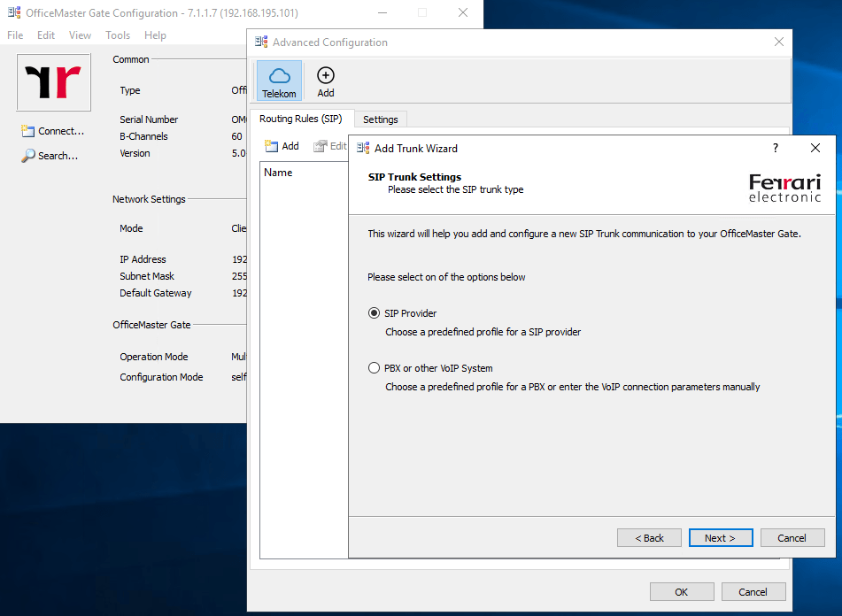Click the Ferrari electronic logo in main window
Screen dimensions: 842x616
54,82
